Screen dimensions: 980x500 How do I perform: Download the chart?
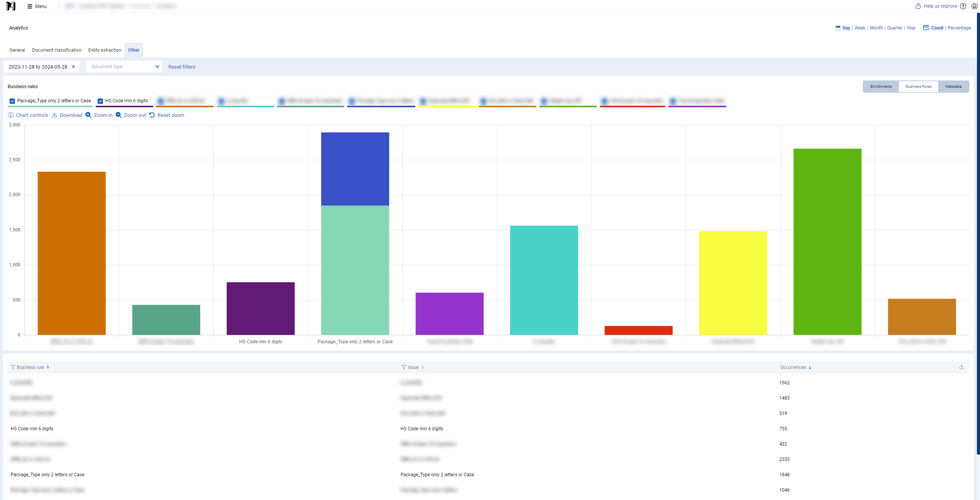click(x=67, y=115)
